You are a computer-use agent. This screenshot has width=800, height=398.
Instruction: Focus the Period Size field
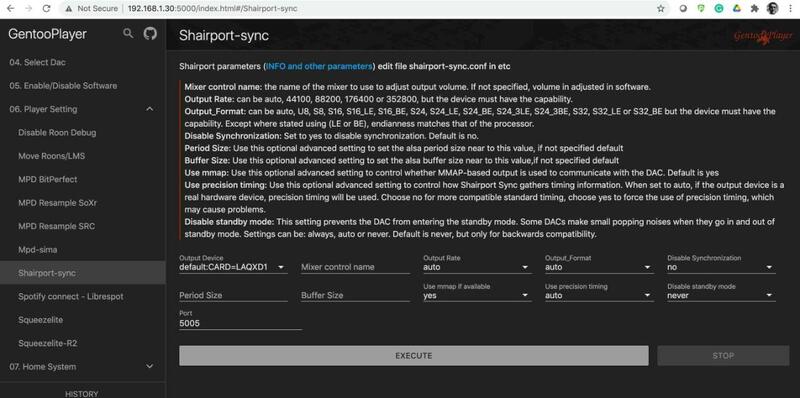[233, 295]
